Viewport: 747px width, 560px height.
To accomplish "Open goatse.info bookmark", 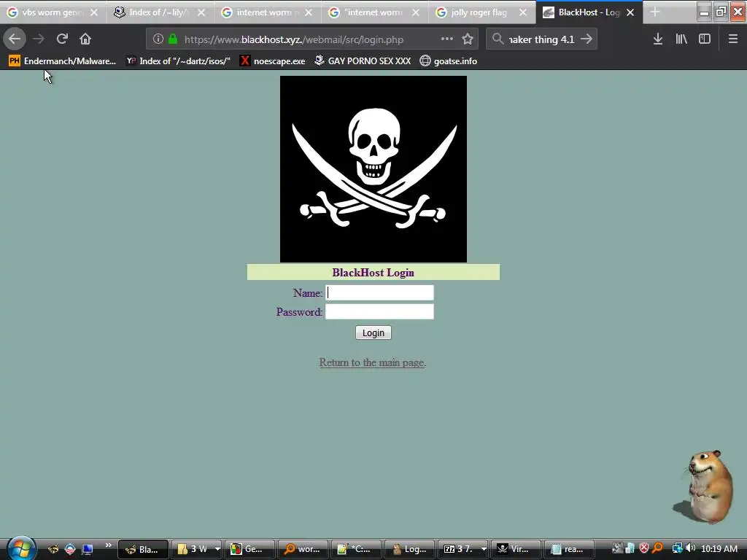I will coord(449,61).
